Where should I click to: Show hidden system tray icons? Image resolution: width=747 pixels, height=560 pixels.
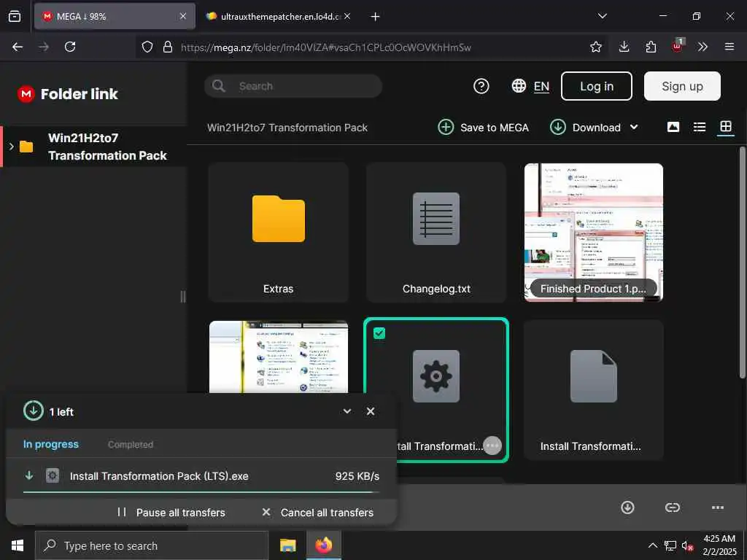coord(653,545)
